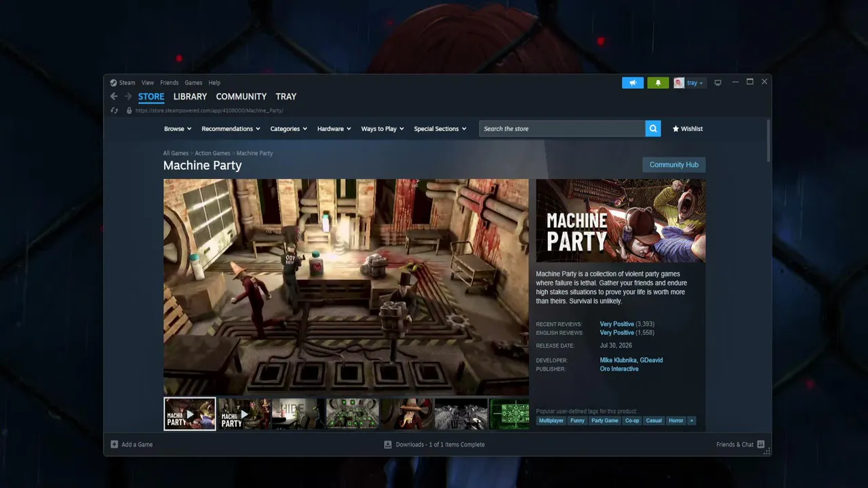Select the grayscale screenshot thumbnail
868x488 pixels.
pos(461,414)
